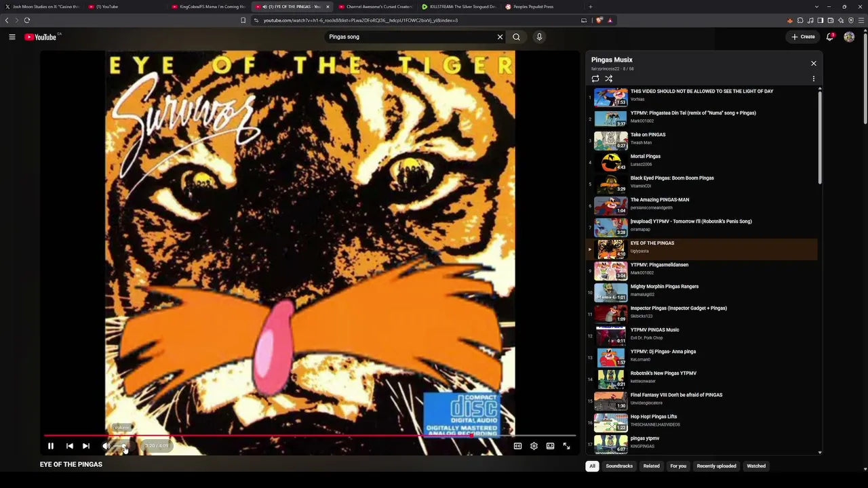
Task: Clear the search query
Action: click(500, 37)
